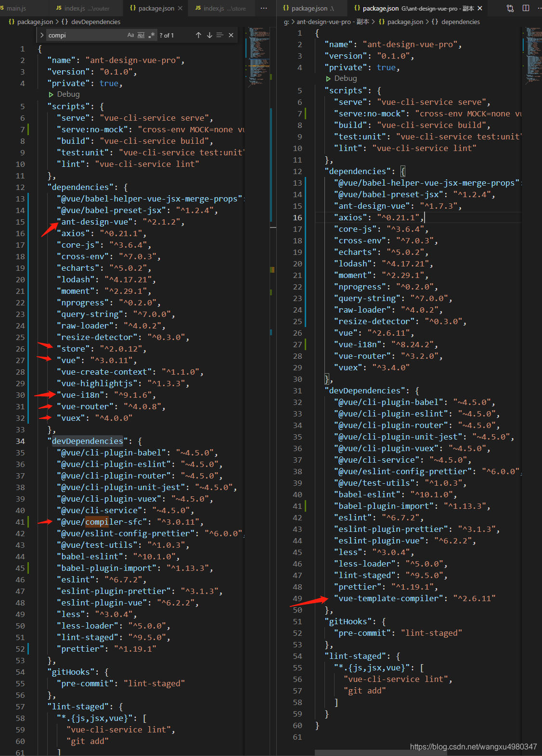Open "ant-design-vue-pro - 副本" breadcrumb
The image size is (542, 756).
click(x=333, y=22)
